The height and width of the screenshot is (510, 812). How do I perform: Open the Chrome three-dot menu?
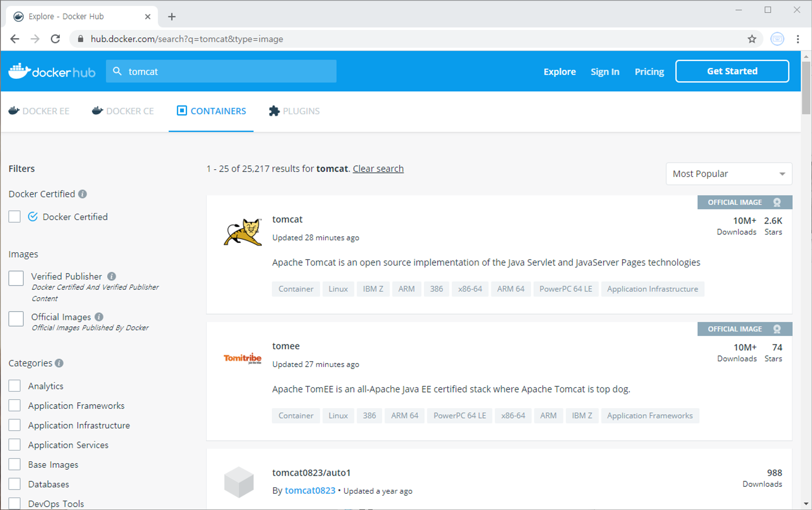click(x=798, y=39)
